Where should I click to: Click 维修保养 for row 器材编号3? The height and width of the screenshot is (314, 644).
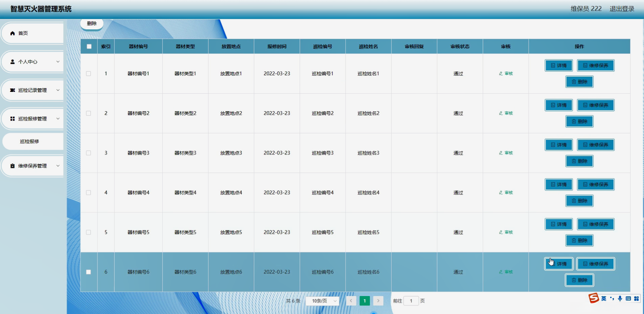[596, 145]
